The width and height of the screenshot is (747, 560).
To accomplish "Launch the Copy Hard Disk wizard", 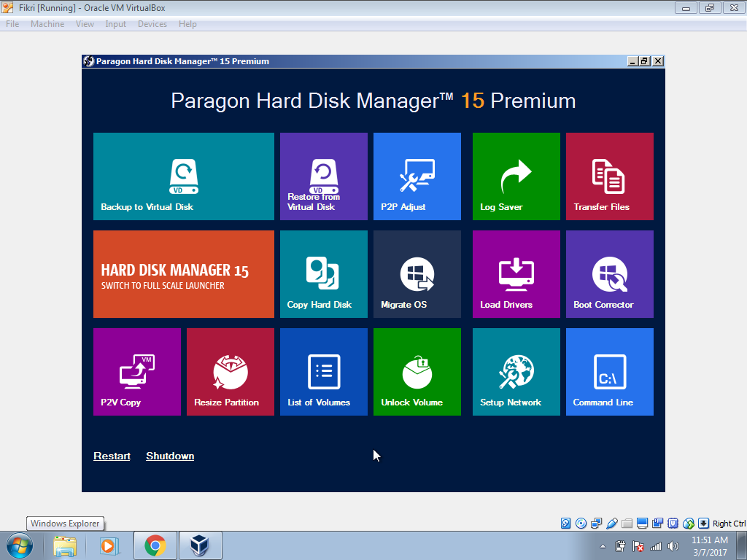I will pos(323,273).
